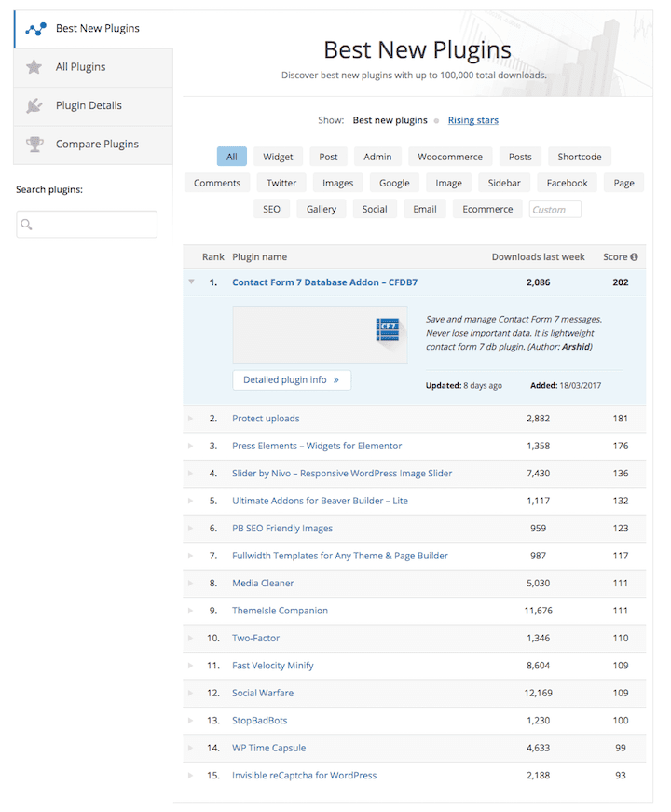Open Contact Form 7 Database Addon – CFDB7 link

[x=324, y=282]
